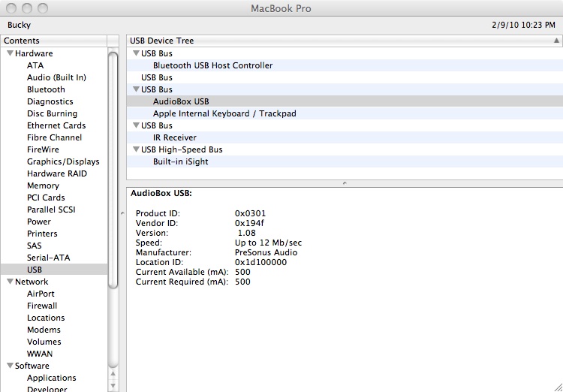Select Memory in Hardware list

[43, 185]
